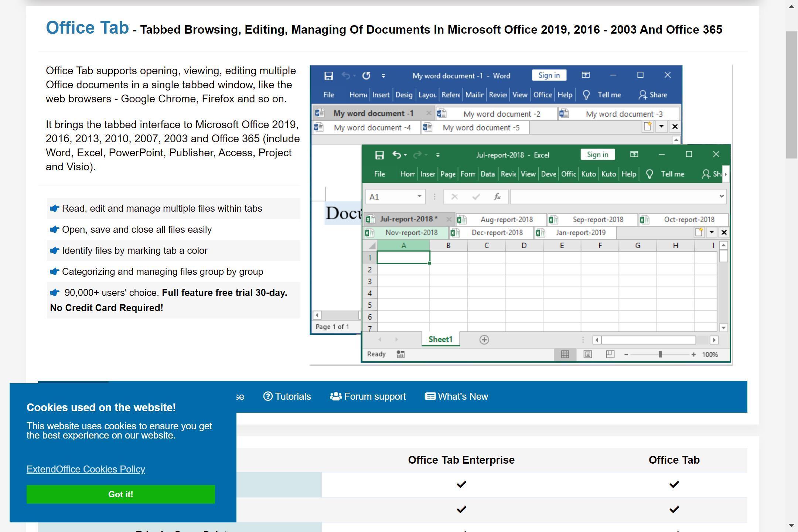Click the Word window redo/repeat icon
The image size is (798, 532).
pyautogui.click(x=366, y=76)
